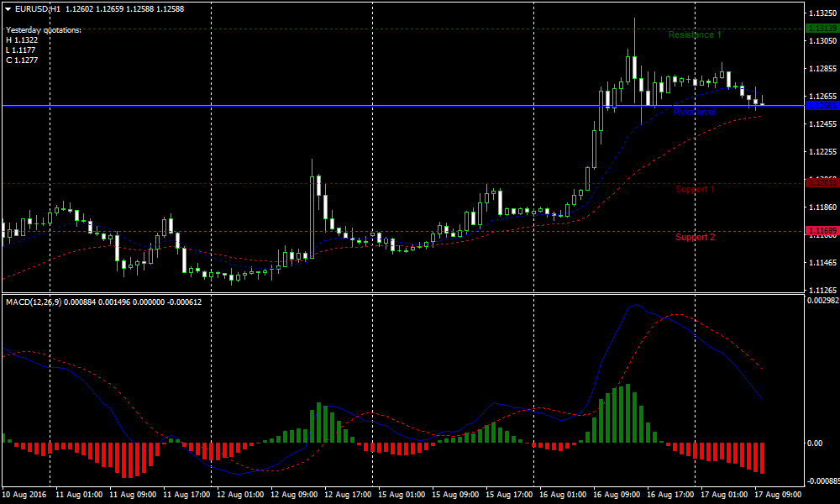Click the Support 2 text label
The width and height of the screenshot is (840, 504).
[x=695, y=238]
